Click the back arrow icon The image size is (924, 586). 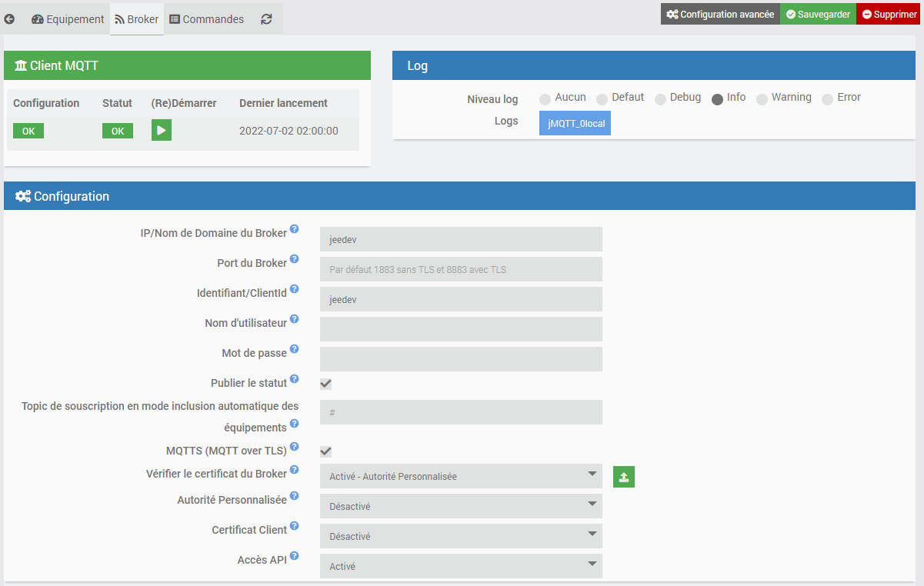(x=9, y=19)
